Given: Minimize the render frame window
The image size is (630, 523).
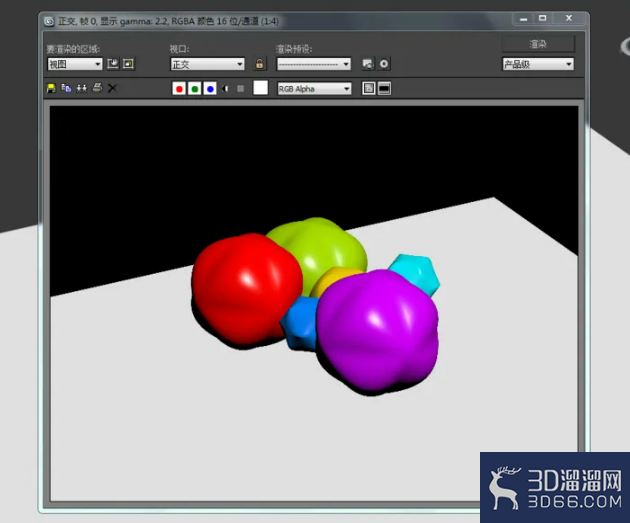Looking at the screenshot, I should point(523,18).
